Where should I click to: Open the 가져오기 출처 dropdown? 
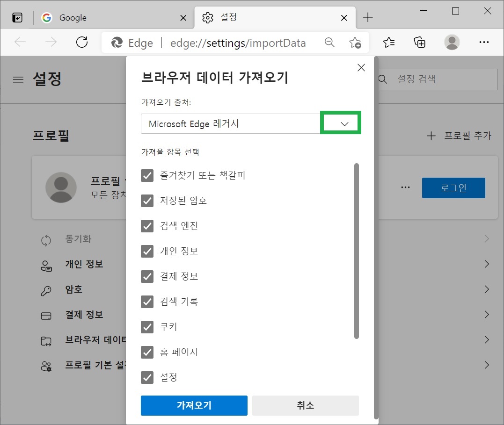pos(251,123)
